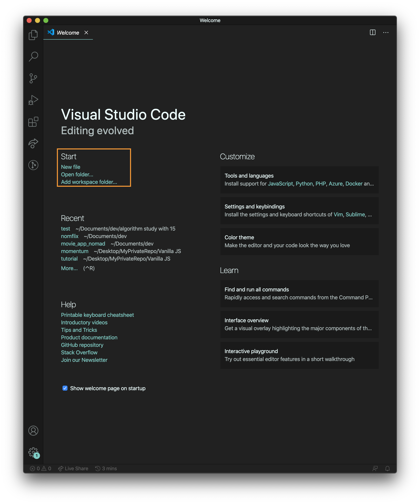
Task: Toggle Show welcome page on startup
Action: 65,388
